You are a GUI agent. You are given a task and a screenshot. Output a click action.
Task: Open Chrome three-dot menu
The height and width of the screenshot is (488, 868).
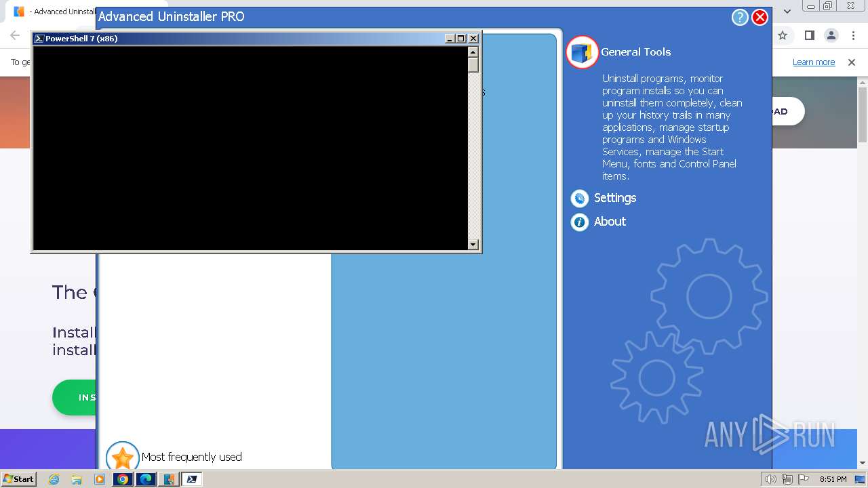pyautogui.click(x=852, y=35)
